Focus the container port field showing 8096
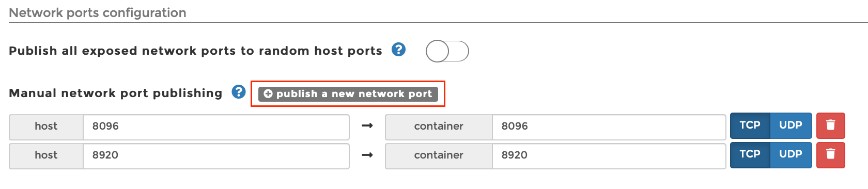 (609, 127)
